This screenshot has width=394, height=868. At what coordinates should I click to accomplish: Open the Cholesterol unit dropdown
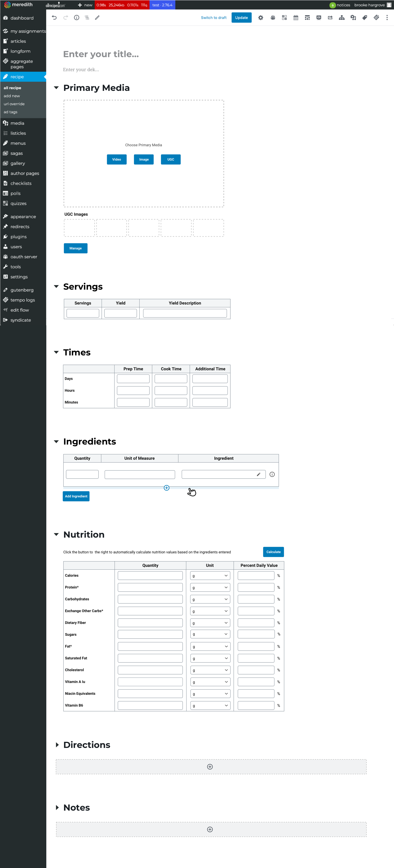(x=210, y=670)
